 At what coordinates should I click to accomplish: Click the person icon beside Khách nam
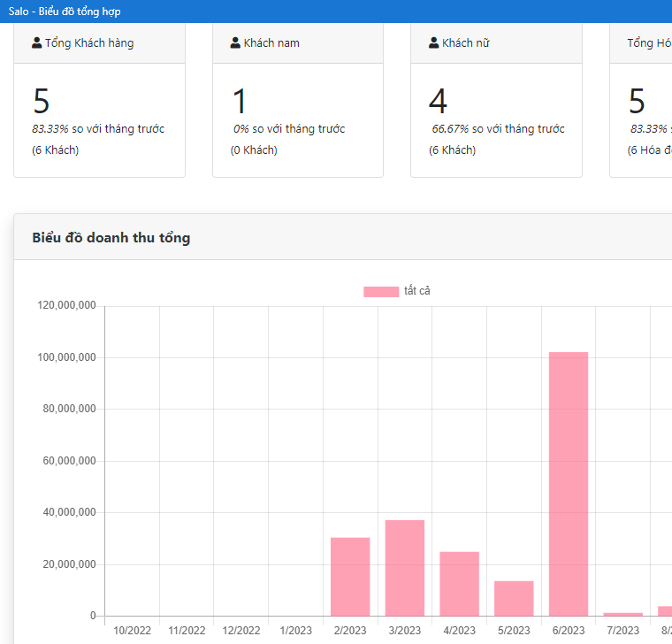click(x=235, y=43)
